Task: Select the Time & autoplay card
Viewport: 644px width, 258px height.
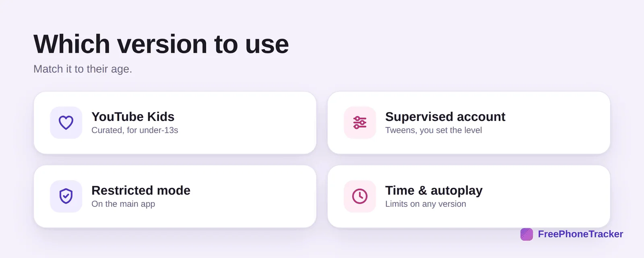Action: point(469,196)
